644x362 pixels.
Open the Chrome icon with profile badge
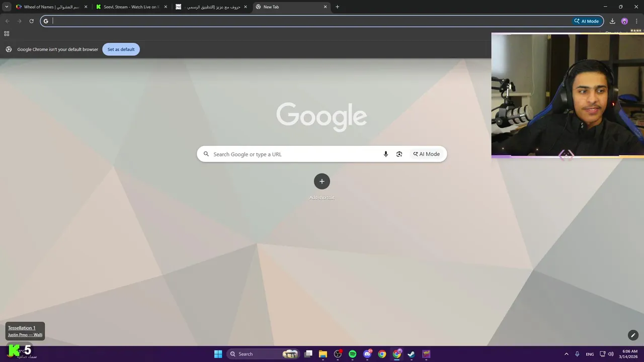[397, 354]
